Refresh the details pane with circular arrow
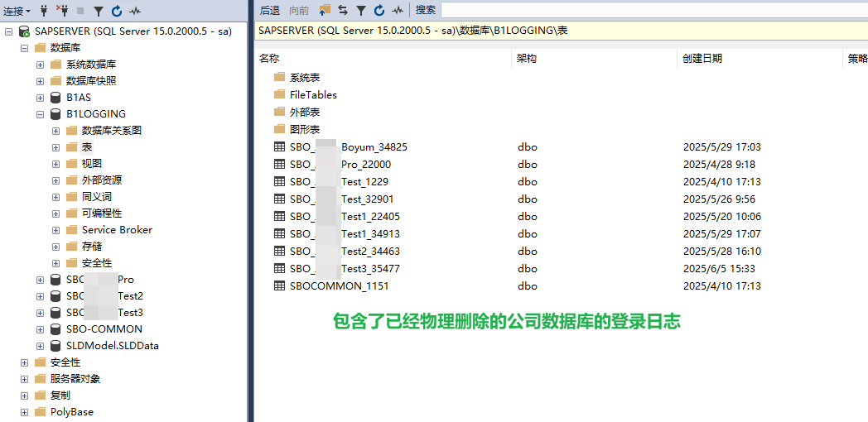 (x=379, y=10)
